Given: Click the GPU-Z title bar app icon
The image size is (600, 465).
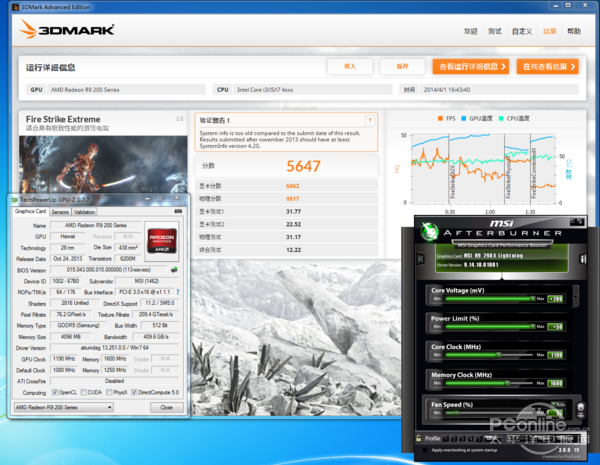Looking at the screenshot, I should [x=15, y=199].
